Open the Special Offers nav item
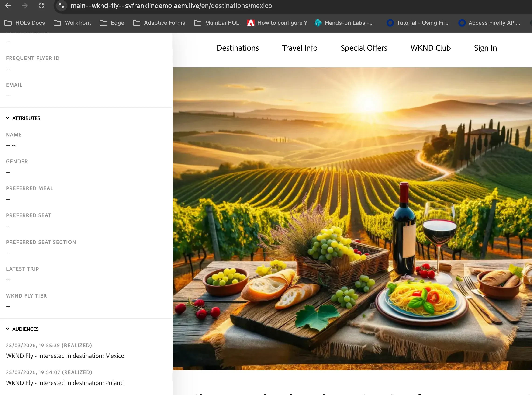The width and height of the screenshot is (532, 395). point(364,48)
